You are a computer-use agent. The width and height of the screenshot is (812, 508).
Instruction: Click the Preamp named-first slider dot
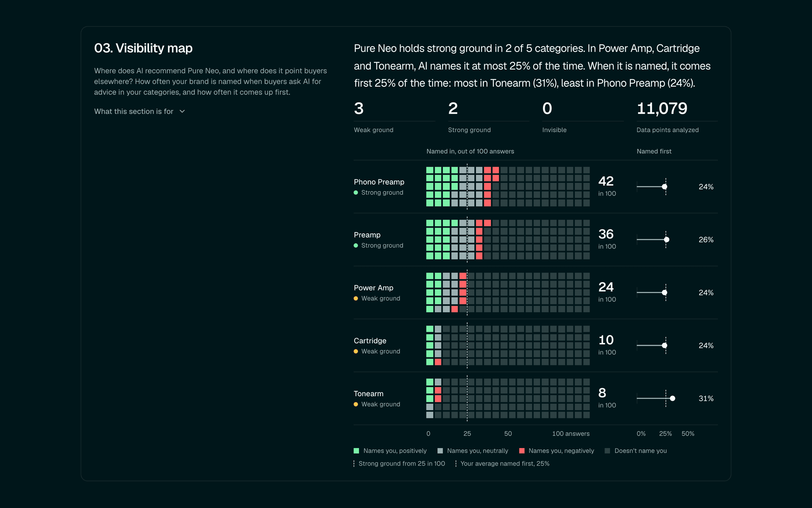pos(667,239)
